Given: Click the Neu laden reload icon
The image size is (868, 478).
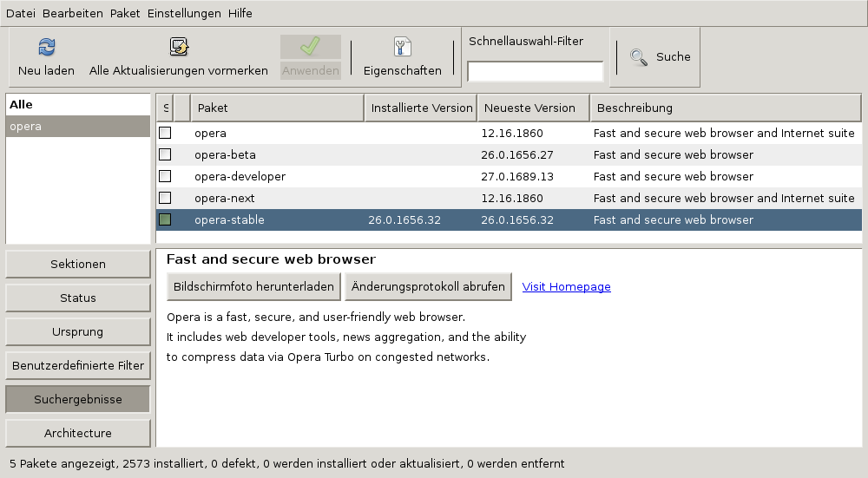Looking at the screenshot, I should 47,47.
